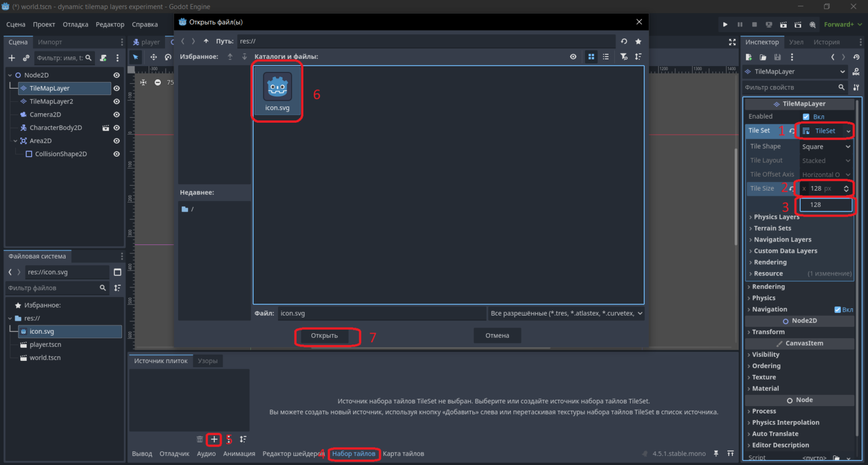868x465 pixels.
Task: Open Inspector object history icon
Action: 857,57
